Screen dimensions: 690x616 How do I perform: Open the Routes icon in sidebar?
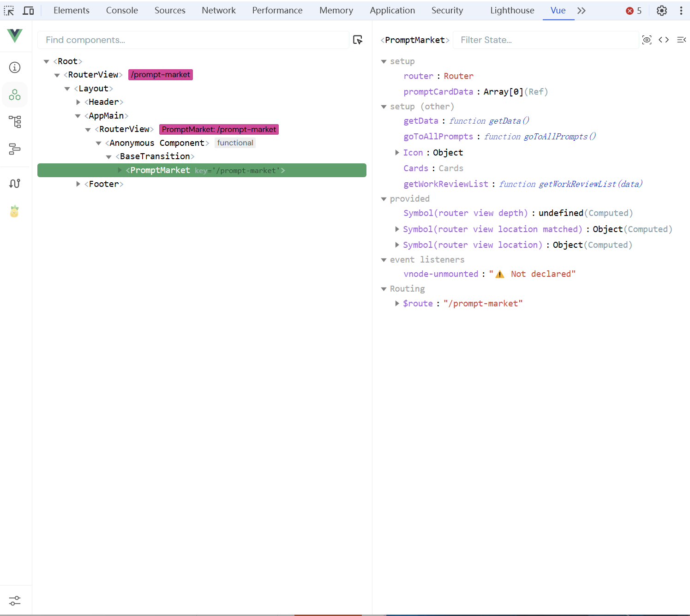[15, 183]
